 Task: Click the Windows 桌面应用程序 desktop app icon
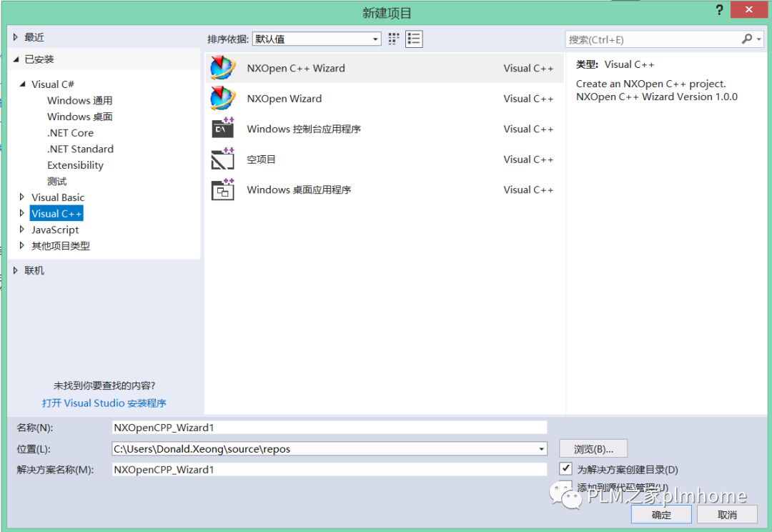coord(222,189)
